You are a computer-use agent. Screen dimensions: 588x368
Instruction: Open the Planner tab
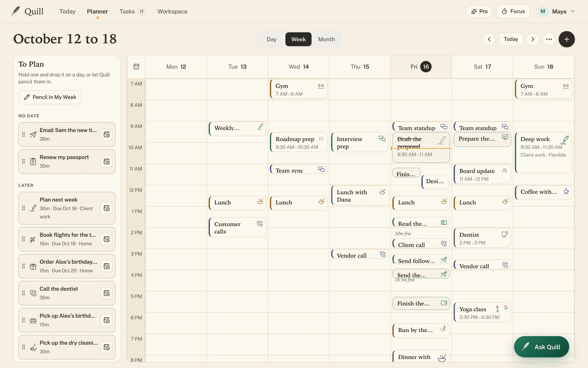point(97,11)
